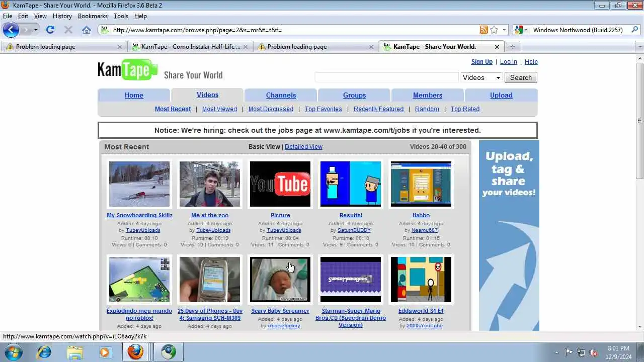Open the back/forward history dropdown arrow
This screenshot has height=362, width=644.
[x=36, y=30]
